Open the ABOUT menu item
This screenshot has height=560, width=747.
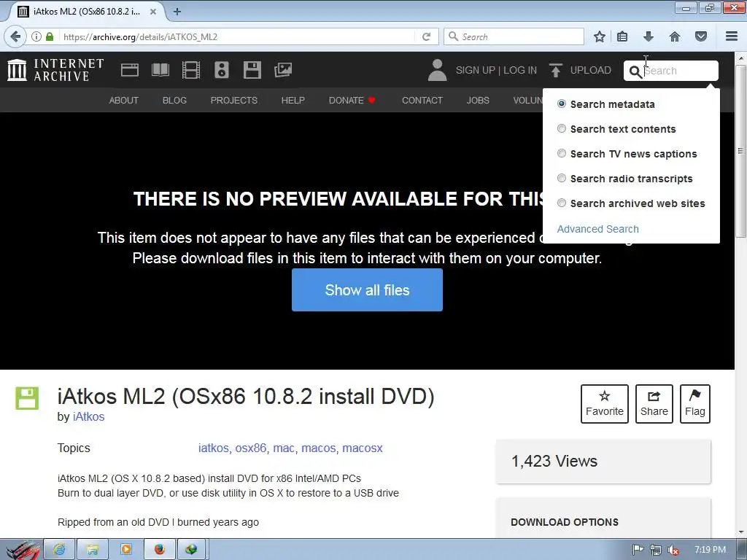click(124, 100)
